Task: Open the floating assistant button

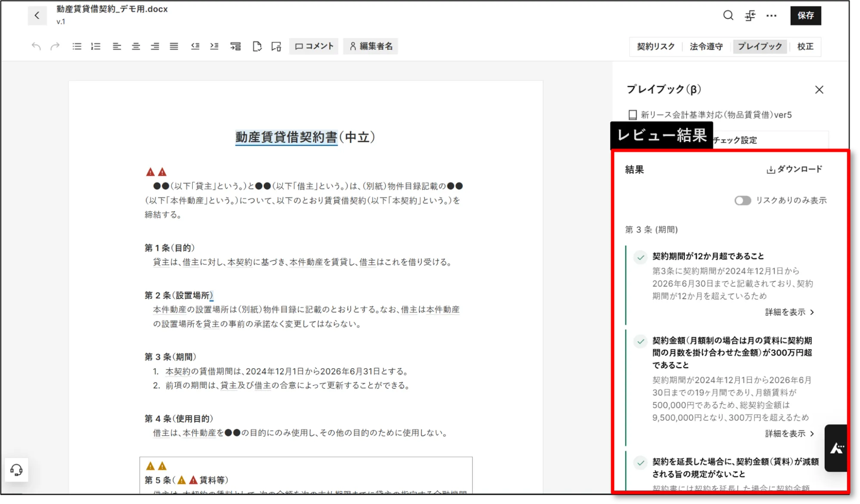Action: (x=836, y=448)
